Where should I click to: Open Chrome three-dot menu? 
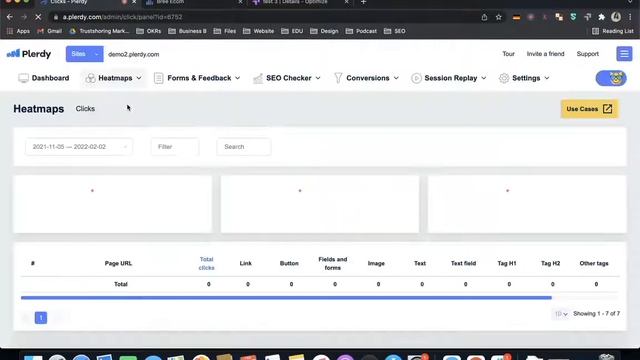[630, 17]
